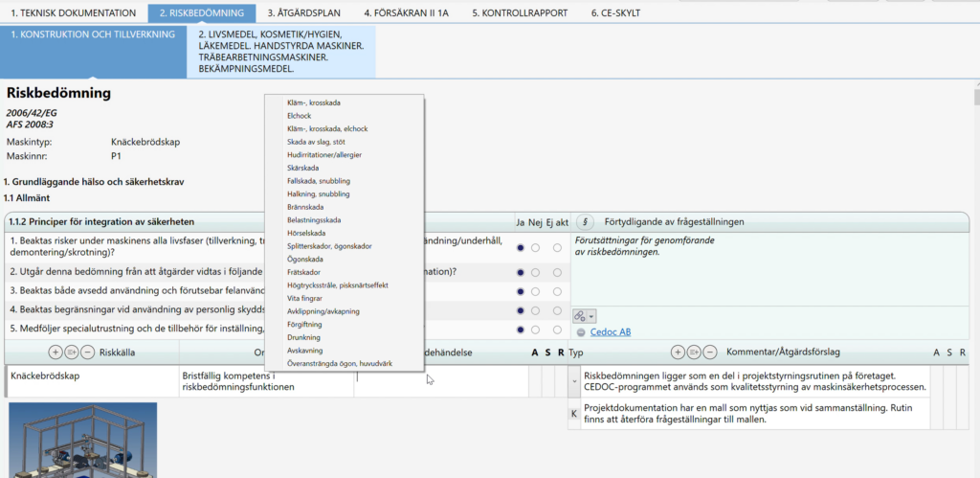The width and height of the screenshot is (980, 478).
Task: Click the empty Skadehändelse input cell
Action: click(x=441, y=381)
